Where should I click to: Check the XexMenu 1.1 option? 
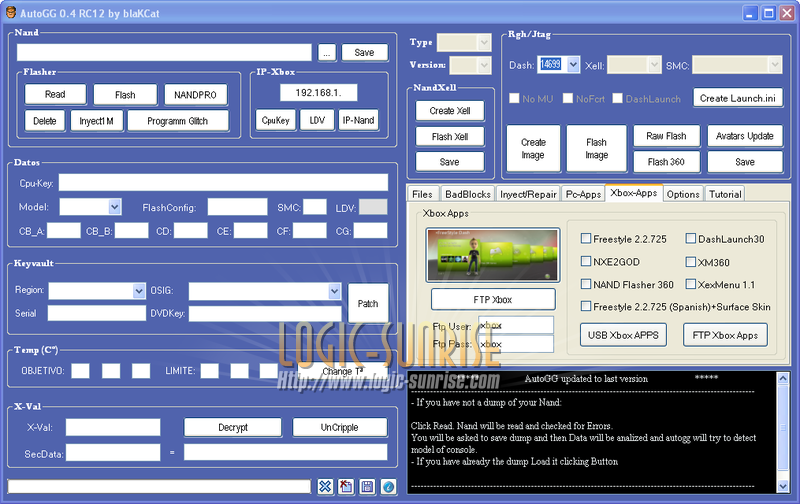point(691,285)
